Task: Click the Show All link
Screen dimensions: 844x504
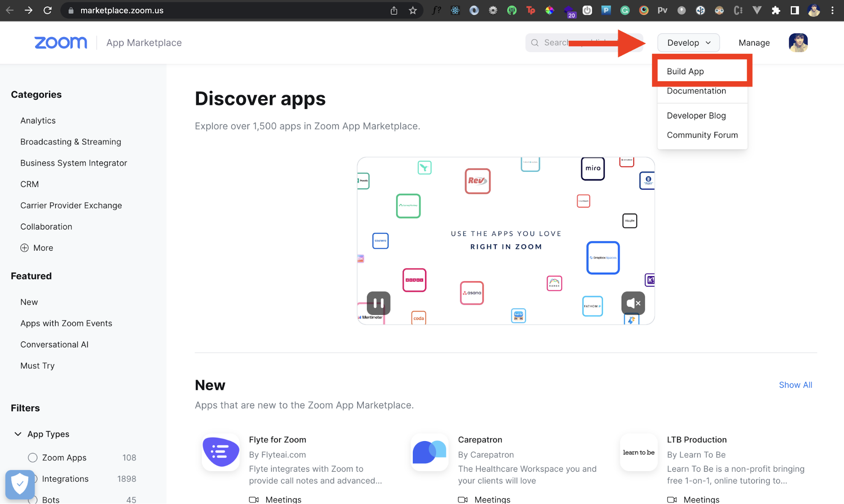Action: (x=795, y=385)
